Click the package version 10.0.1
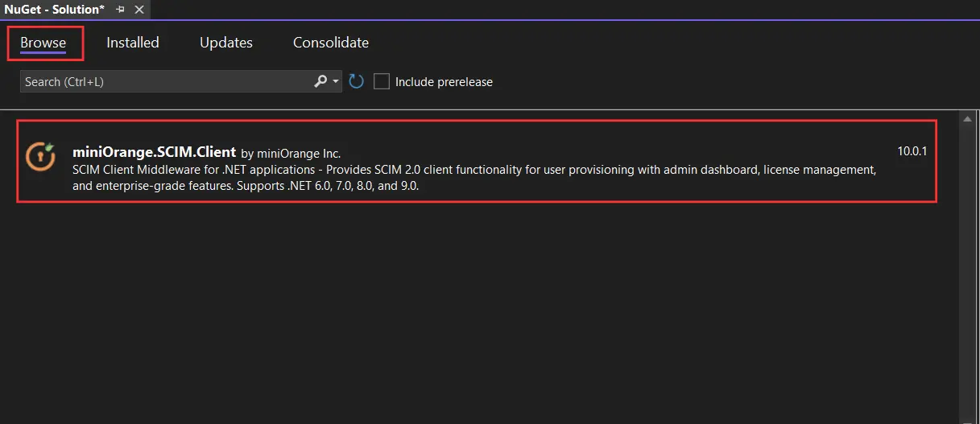The image size is (980, 424). (912, 151)
